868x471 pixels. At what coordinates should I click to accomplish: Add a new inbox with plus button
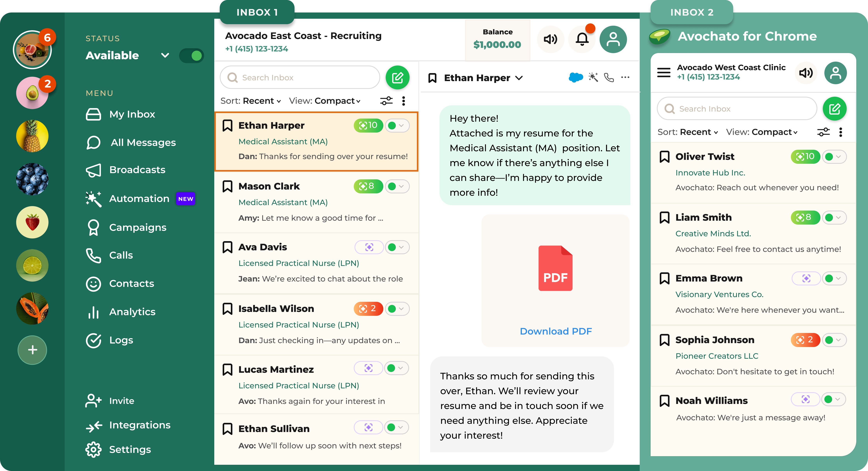(x=32, y=350)
